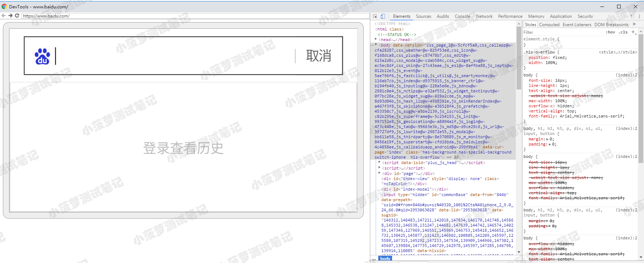
Task: Select the div id index-view node
Action: pos(440,181)
